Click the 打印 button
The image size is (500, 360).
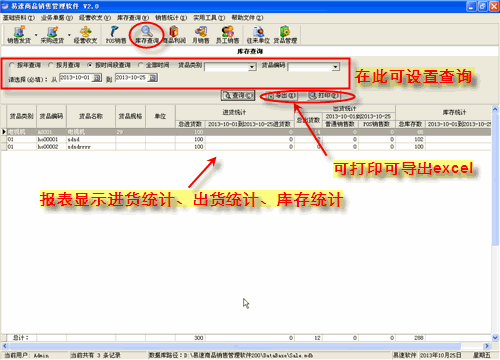click(324, 96)
